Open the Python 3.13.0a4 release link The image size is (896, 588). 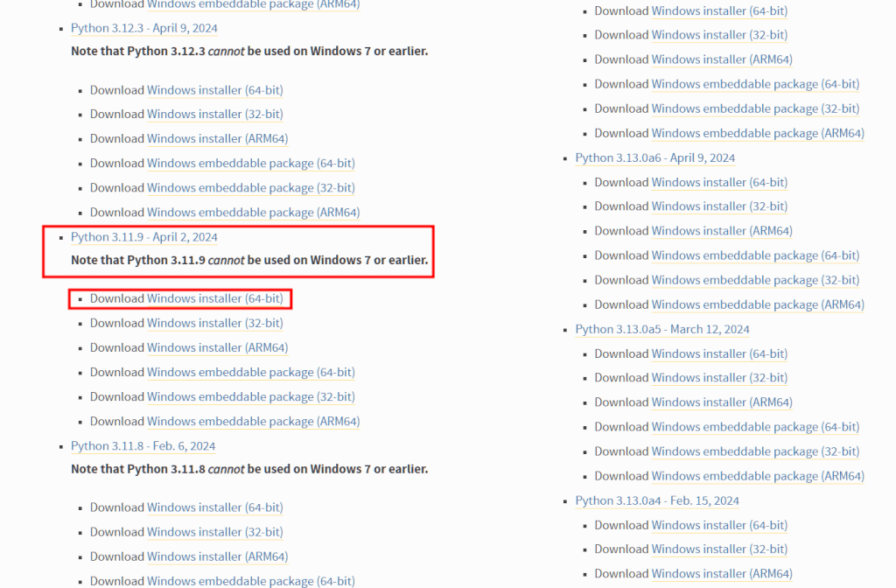point(656,501)
